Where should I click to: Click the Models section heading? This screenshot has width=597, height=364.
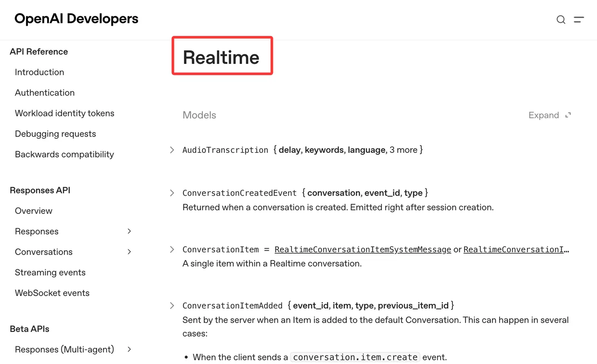pyautogui.click(x=200, y=115)
